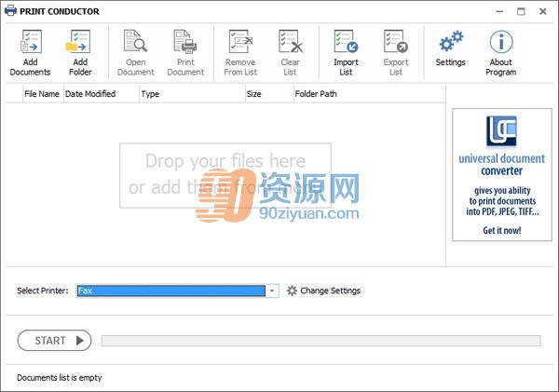Viewport: 559px width, 392px height.
Task: Click the Remove From List icon
Action: click(x=240, y=41)
